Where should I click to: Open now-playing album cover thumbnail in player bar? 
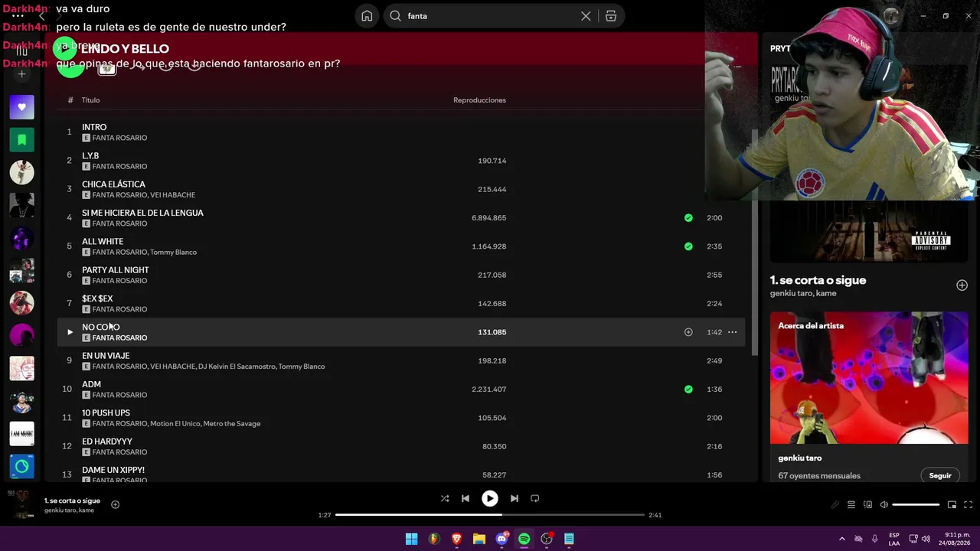21,505
